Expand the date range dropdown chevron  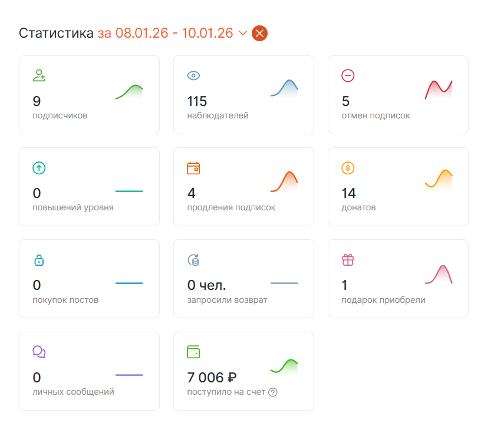click(243, 34)
